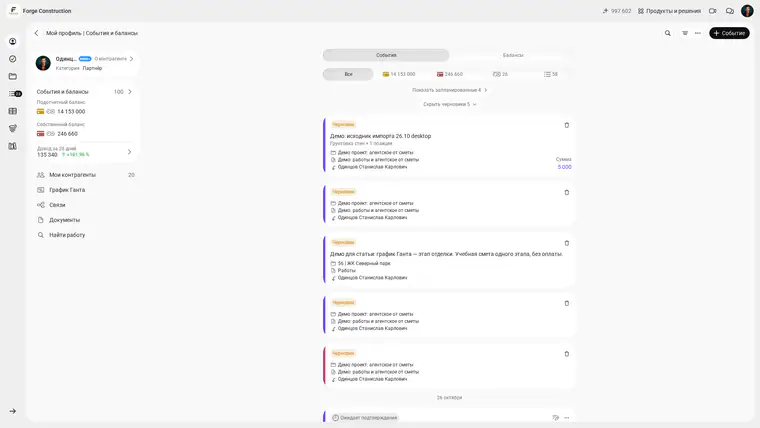The image size is (760, 428).
Task: Click the '+ Событие' button
Action: (729, 33)
